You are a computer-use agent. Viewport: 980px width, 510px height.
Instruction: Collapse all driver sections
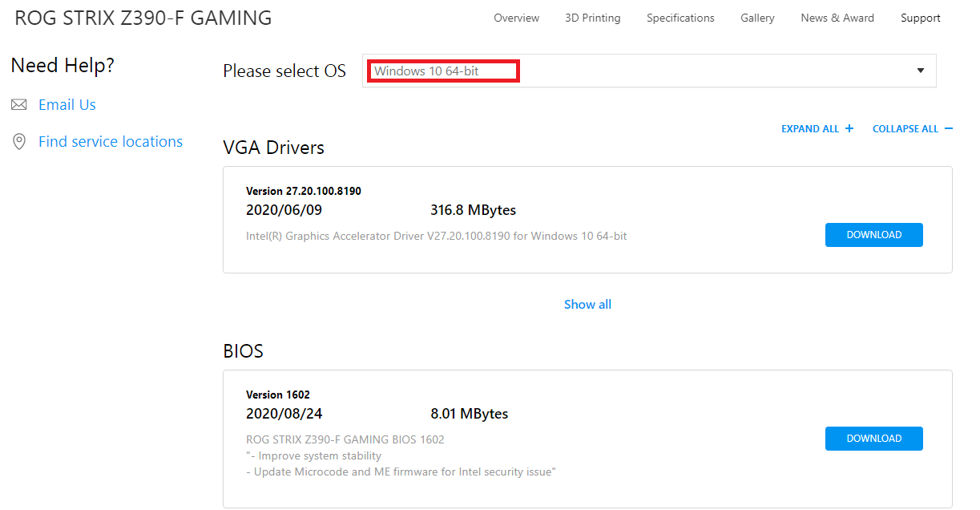905,129
